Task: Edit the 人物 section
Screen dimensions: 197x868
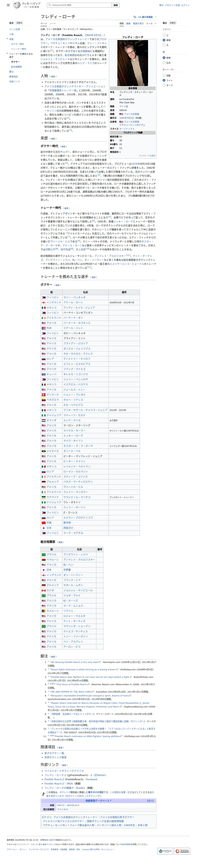Action: click(x=53, y=76)
